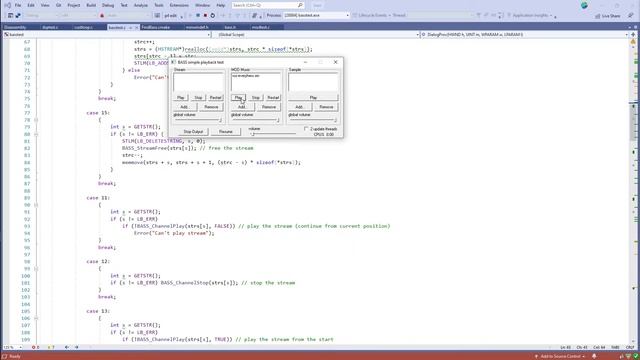640x360 pixels.
Task: Click Restart in the MOD Music group
Action: coord(273,98)
